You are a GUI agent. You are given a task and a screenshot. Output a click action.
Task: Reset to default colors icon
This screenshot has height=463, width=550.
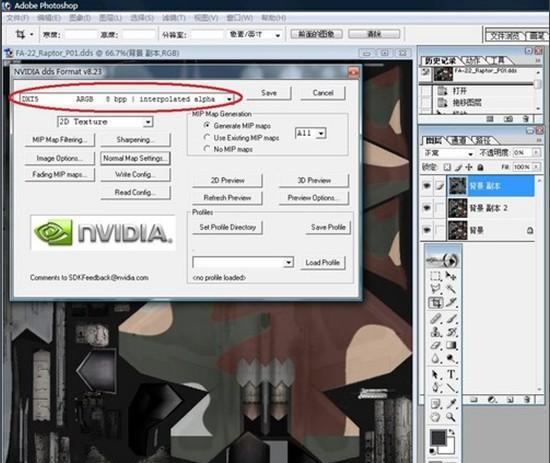[x=433, y=451]
